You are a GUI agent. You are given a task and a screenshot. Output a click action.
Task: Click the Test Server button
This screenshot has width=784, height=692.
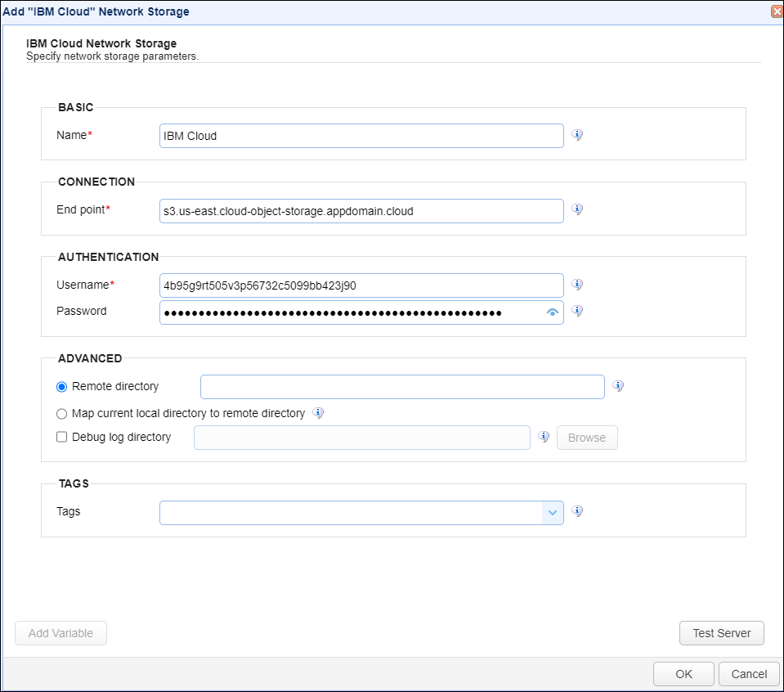(722, 633)
